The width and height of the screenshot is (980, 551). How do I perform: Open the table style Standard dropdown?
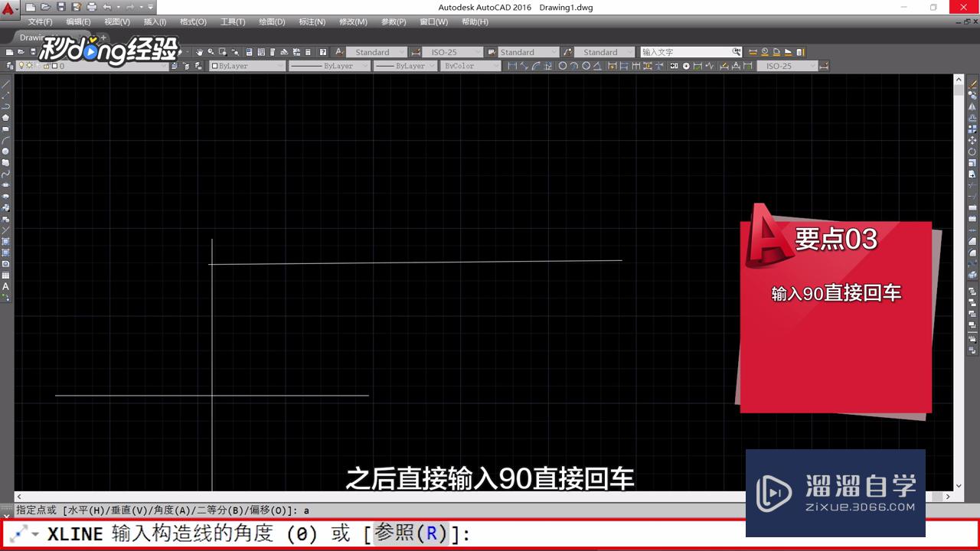tap(528, 52)
